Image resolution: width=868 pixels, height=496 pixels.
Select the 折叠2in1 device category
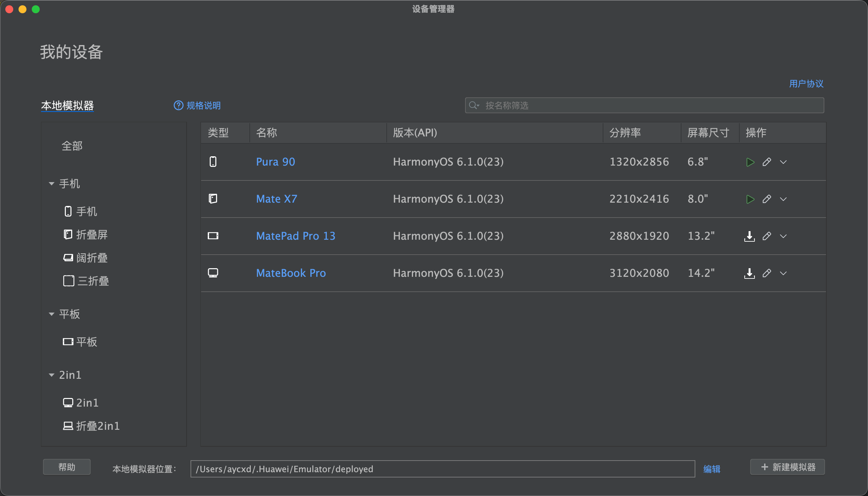[x=92, y=426]
